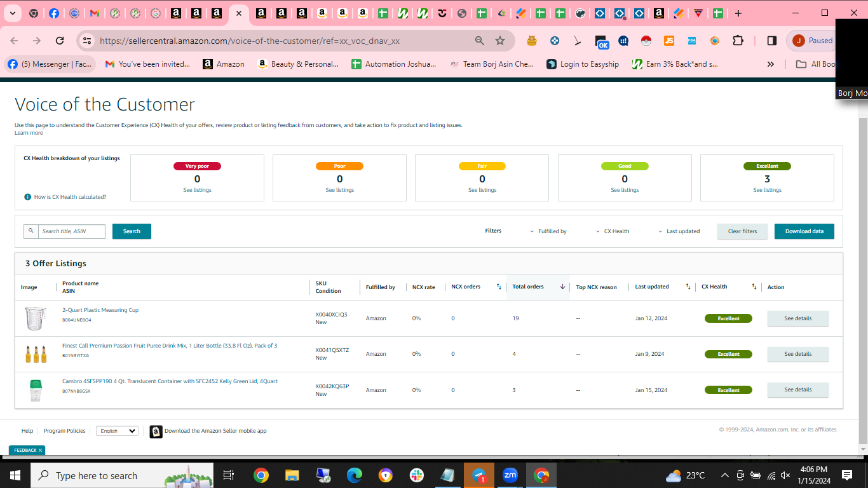Switch to the Facebook browser tab
The width and height of the screenshot is (868, 488).
(x=54, y=13)
